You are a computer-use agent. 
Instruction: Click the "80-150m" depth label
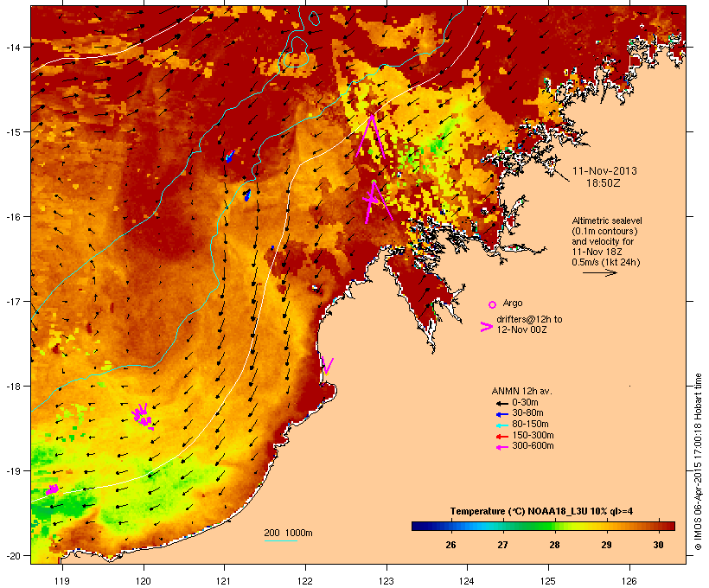coord(530,425)
